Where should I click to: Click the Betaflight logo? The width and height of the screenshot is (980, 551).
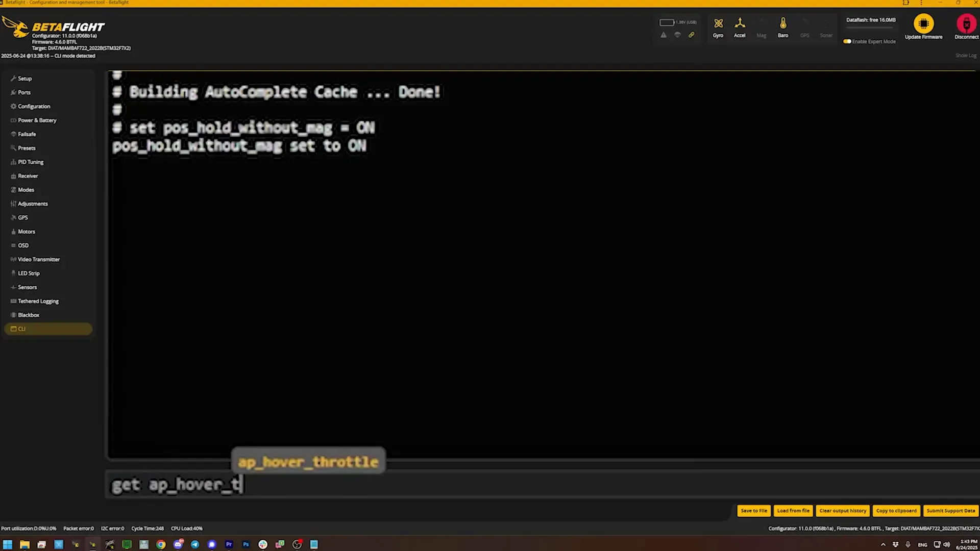pyautogui.click(x=54, y=28)
